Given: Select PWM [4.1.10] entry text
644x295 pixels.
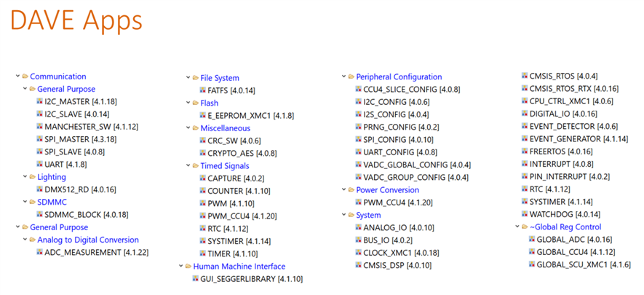Looking at the screenshot, I should [x=231, y=203].
